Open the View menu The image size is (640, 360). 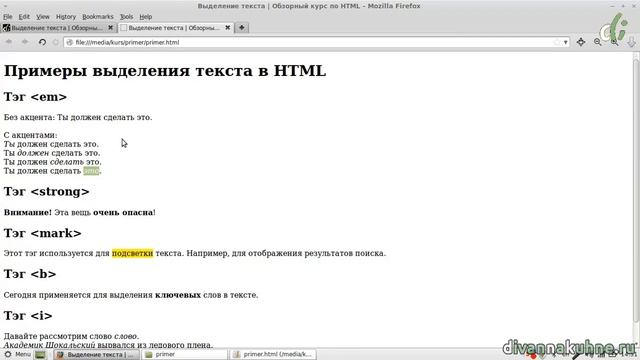tap(42, 17)
